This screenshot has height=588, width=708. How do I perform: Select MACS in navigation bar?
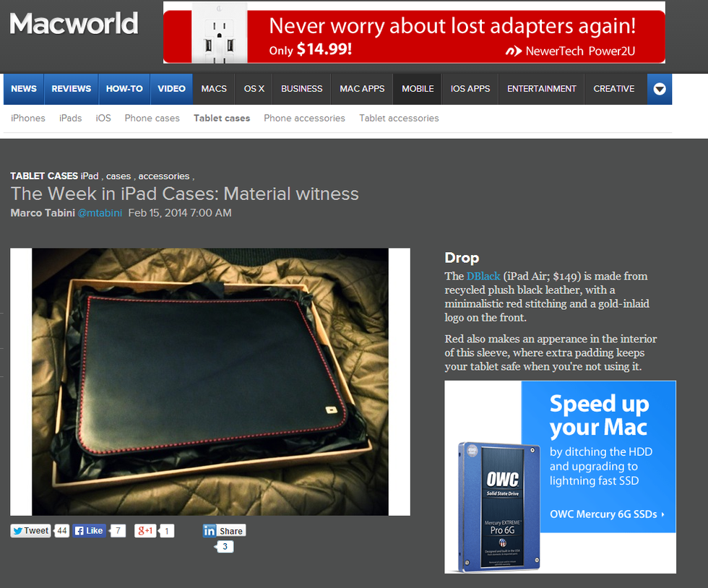coord(214,89)
